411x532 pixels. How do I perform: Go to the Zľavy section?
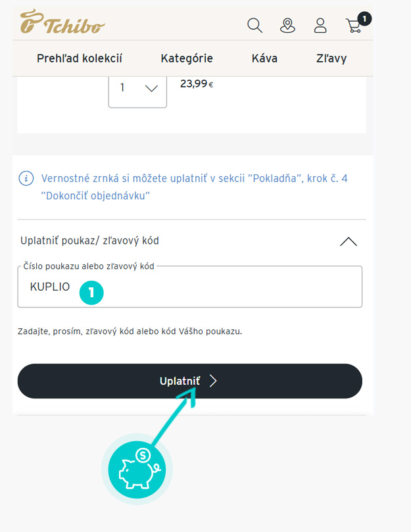(331, 59)
